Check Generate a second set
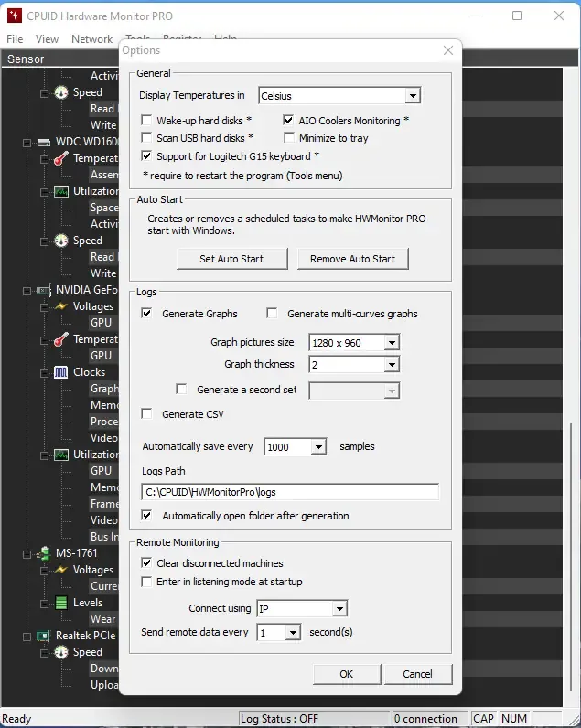This screenshot has width=581, height=728. (x=181, y=389)
